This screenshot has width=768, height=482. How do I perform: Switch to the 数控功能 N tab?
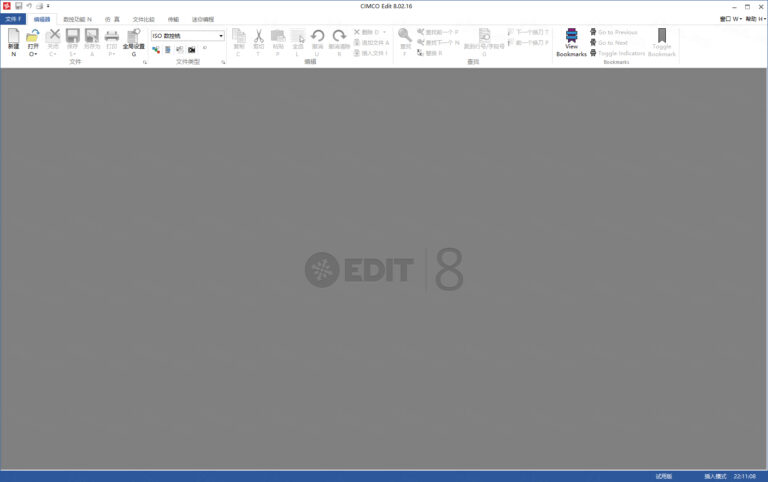tap(77, 19)
